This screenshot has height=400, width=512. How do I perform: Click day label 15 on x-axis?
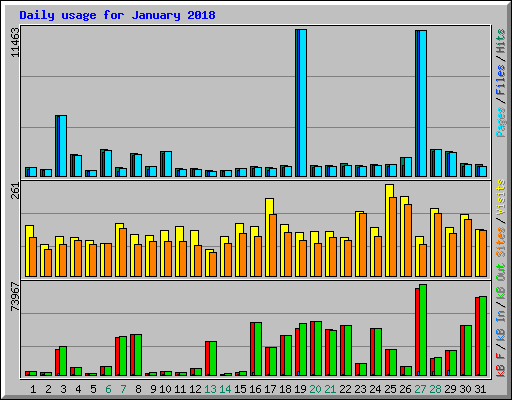point(240,389)
